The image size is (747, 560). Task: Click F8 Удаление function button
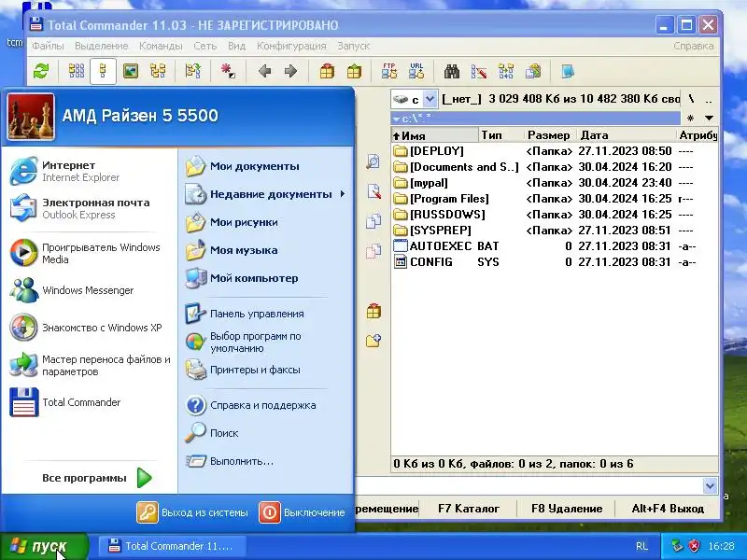tap(567, 509)
